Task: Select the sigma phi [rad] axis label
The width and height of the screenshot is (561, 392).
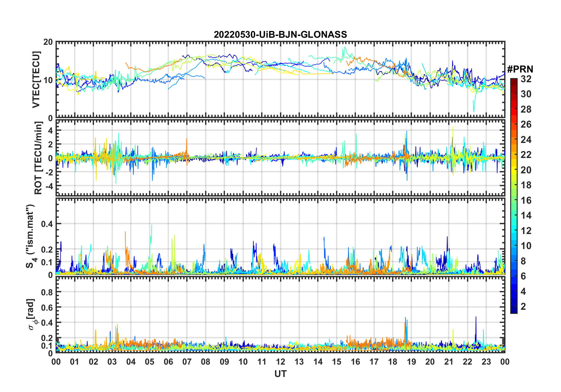Action: coord(31,314)
